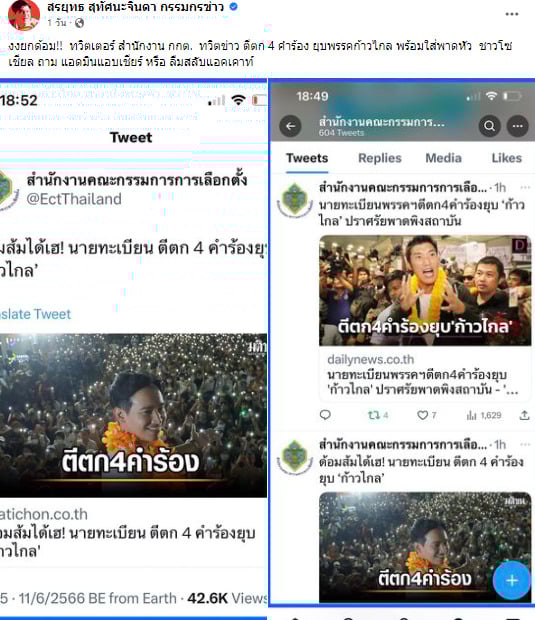This screenshot has width=535, height=620.
Task: Select the Tweets tab
Action: coord(307,158)
